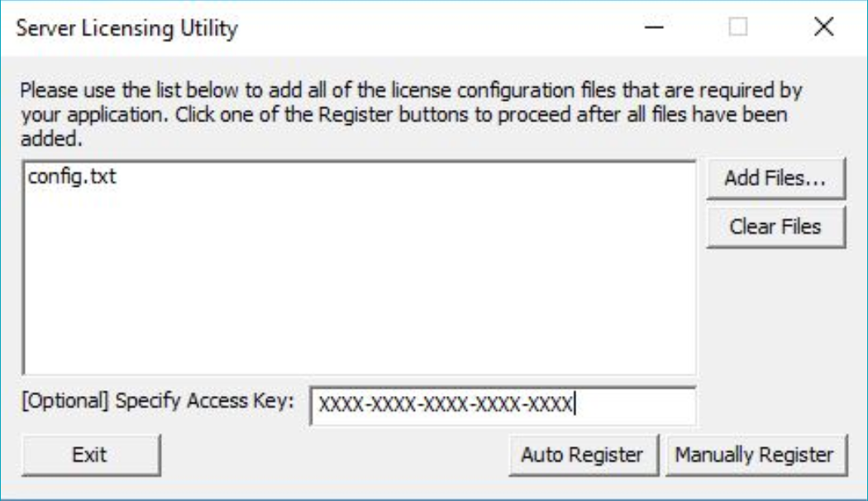Click the XXXX-XXXX access key text
868x501 pixels.
pyautogui.click(x=445, y=406)
